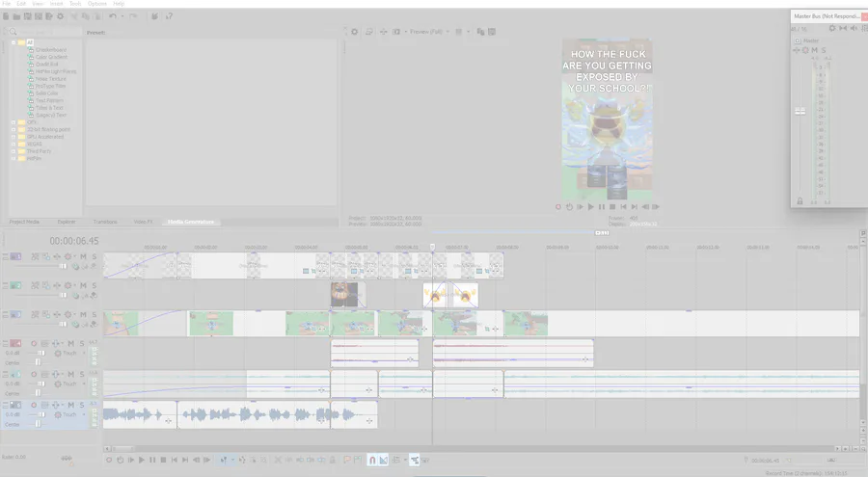Image resolution: width=868 pixels, height=477 pixels.
Task: Expand the 32-bit floating point folder
Action: (14, 129)
